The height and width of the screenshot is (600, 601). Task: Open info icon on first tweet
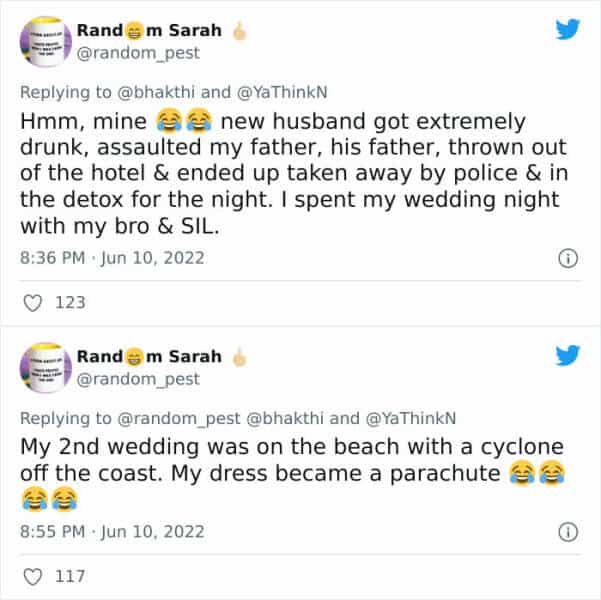[567, 258]
